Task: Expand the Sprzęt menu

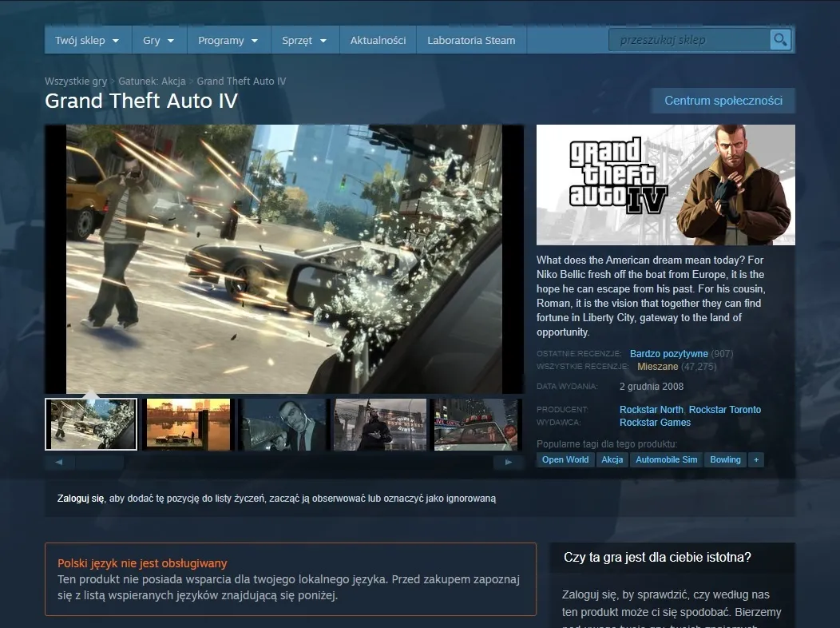Action: coord(304,40)
